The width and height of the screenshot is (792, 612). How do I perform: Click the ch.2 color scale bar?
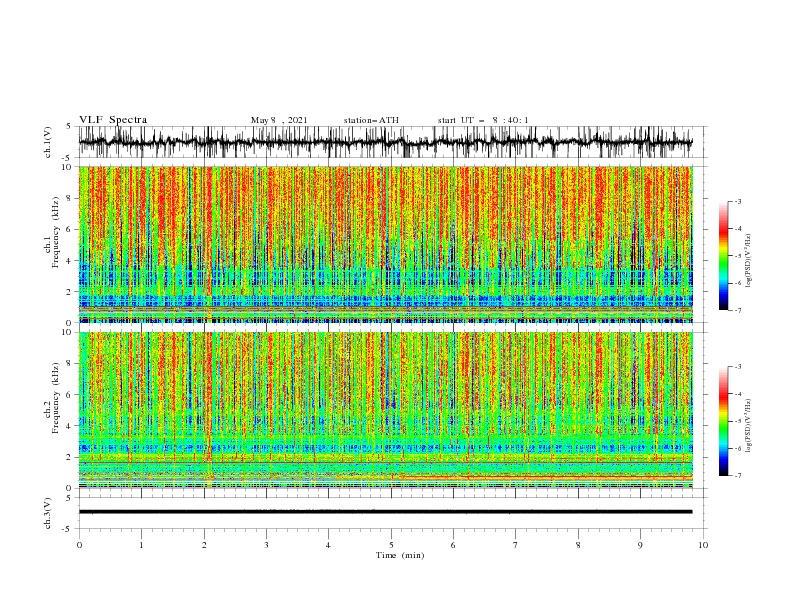(723, 421)
